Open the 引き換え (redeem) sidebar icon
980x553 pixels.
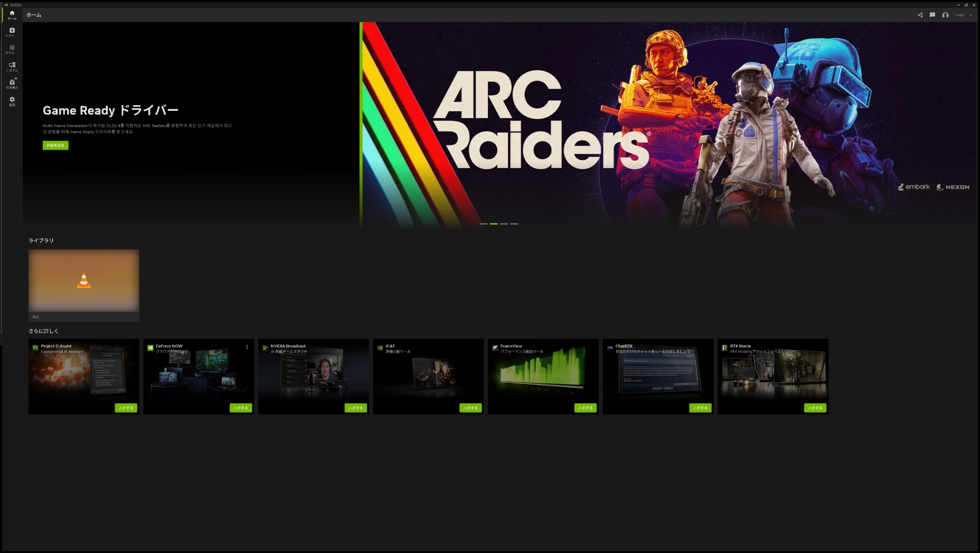[12, 83]
